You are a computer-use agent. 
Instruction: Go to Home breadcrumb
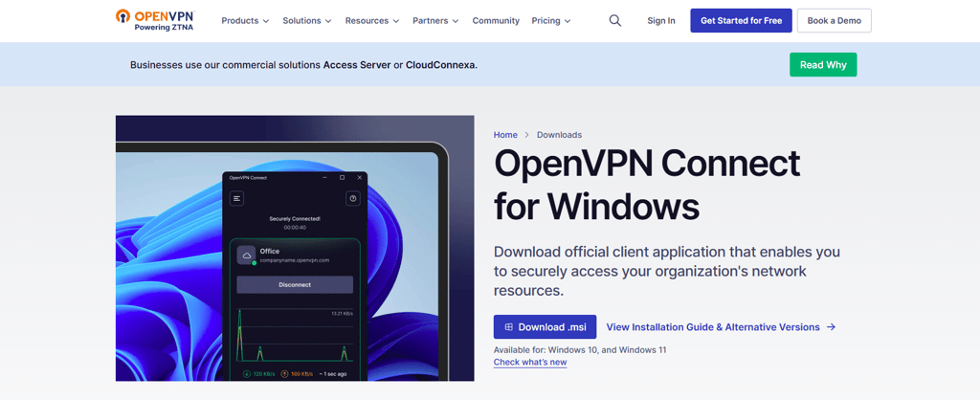click(x=505, y=135)
